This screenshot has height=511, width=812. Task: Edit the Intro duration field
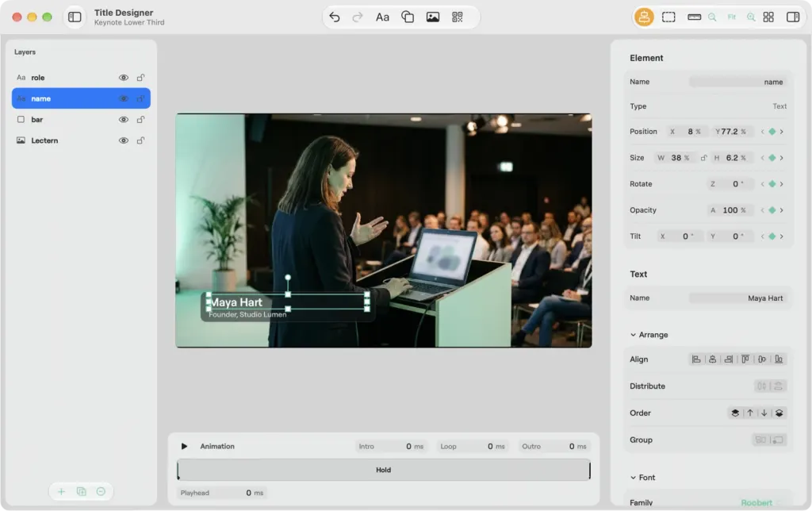391,446
